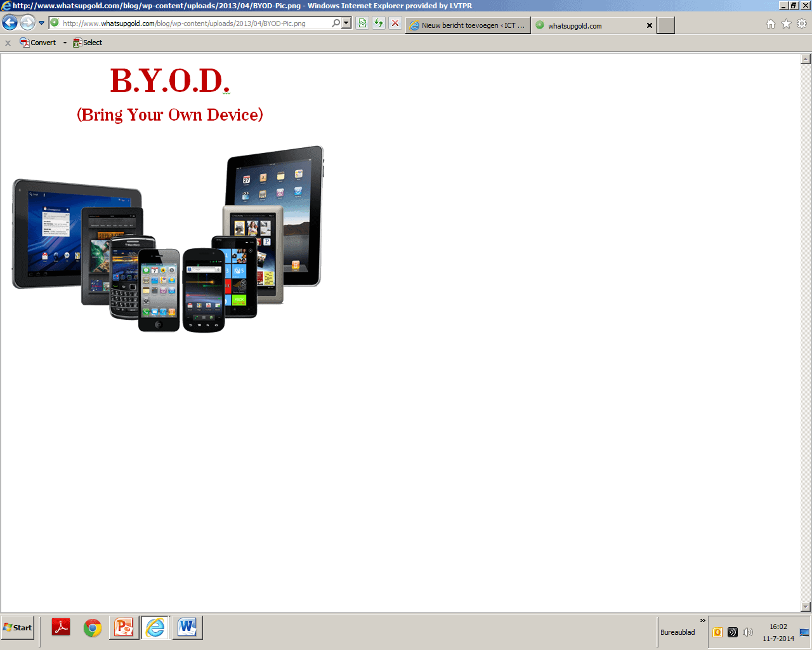Click the search magnifier icon in address bar

(336, 23)
